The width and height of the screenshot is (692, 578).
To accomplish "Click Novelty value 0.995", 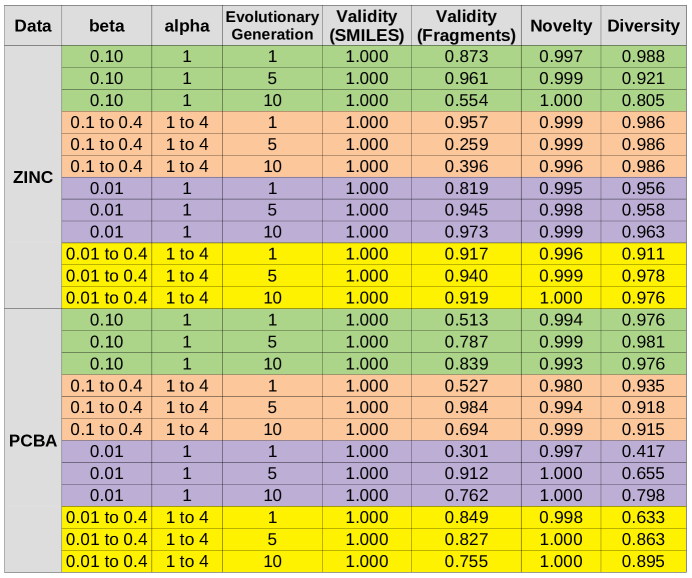I will [x=561, y=188].
